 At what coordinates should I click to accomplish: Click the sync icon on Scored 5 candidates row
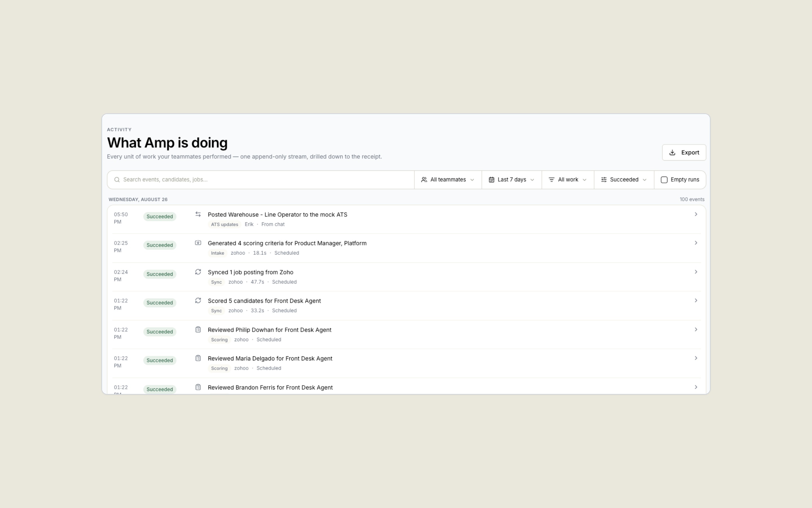pos(198,300)
